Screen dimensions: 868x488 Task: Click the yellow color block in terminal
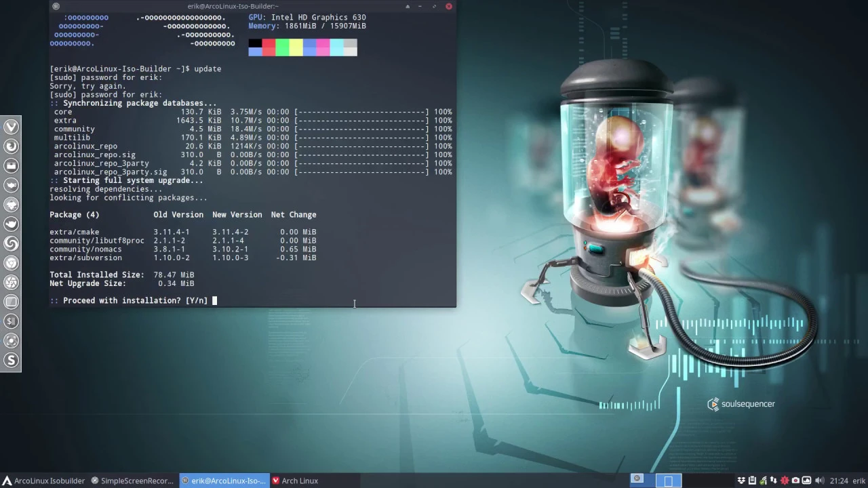tap(296, 47)
